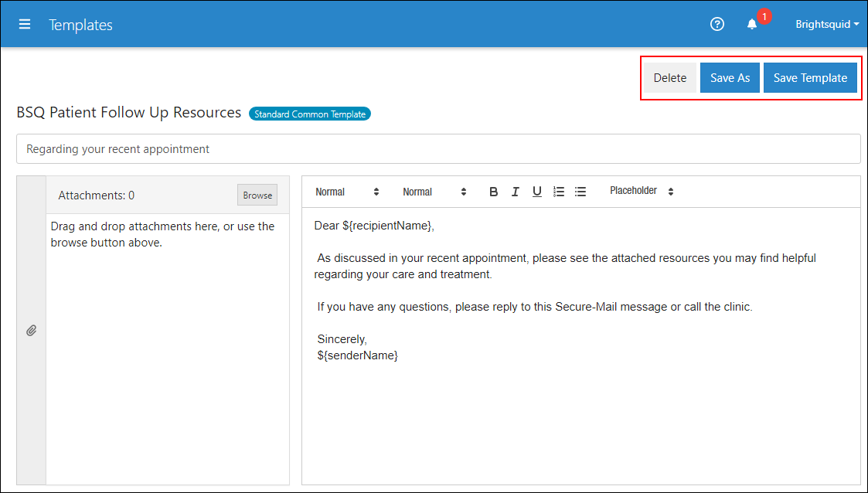This screenshot has height=493, width=868.
Task: Click the 'As discussed in your recent appointment' paragraph
Action: pyautogui.click(x=565, y=266)
